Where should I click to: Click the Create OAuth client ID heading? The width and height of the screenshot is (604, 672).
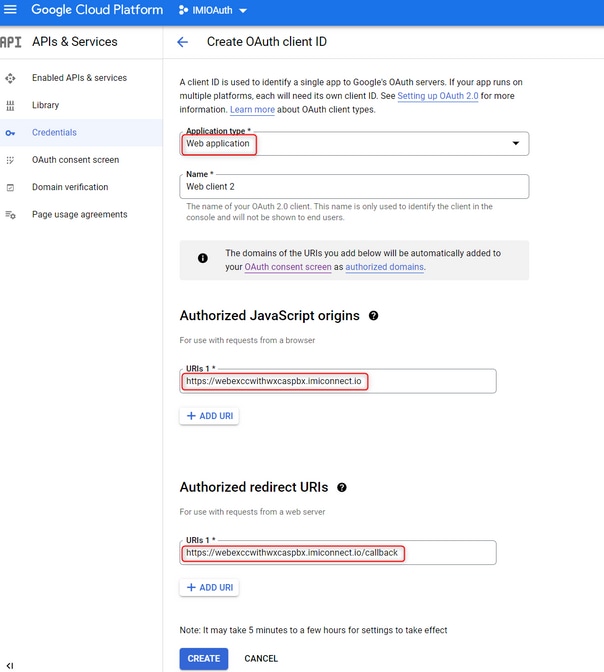(267, 42)
